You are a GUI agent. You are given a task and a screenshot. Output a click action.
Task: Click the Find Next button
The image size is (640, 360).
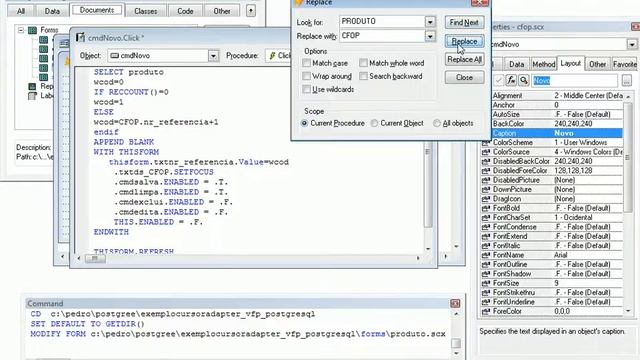pos(464,22)
